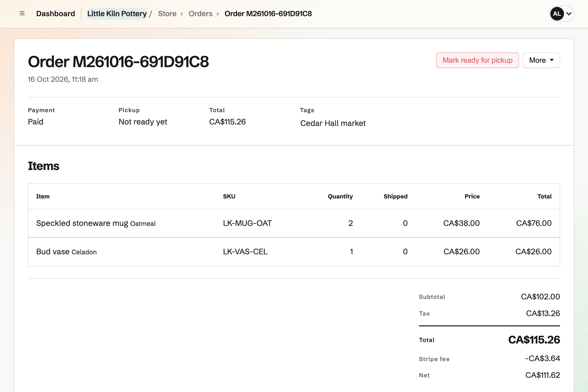Click the SKU column header
The image size is (588, 392).
tap(229, 196)
